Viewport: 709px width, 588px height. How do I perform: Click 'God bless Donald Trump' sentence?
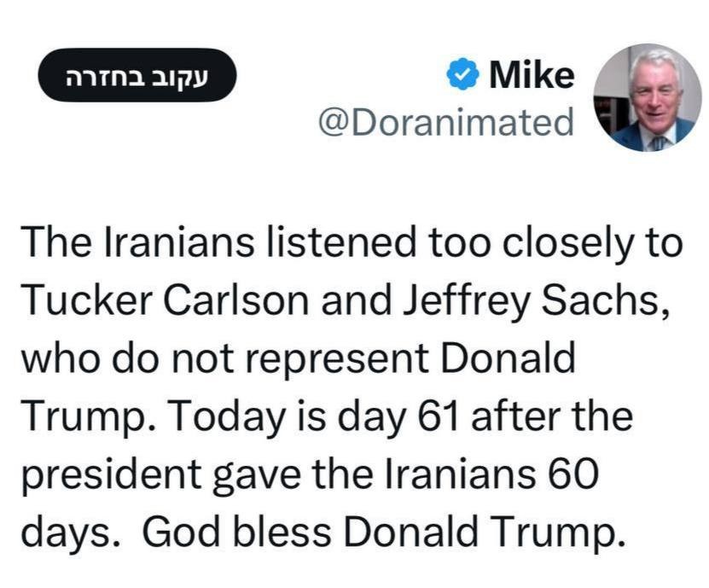click(384, 532)
